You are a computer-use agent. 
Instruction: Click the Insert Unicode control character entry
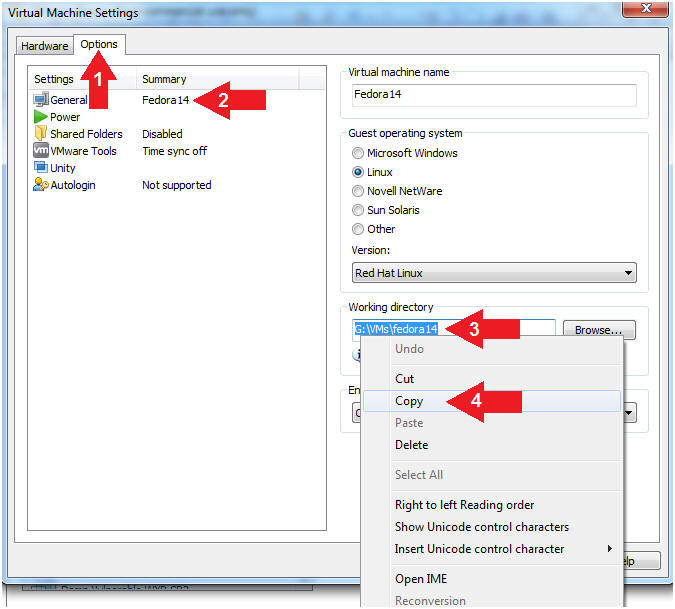click(x=492, y=549)
